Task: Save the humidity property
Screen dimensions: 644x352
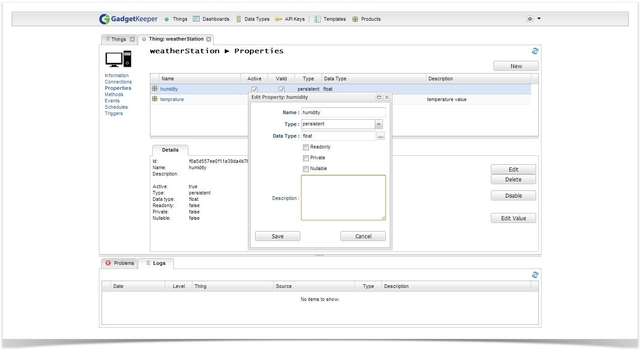Action: pyautogui.click(x=277, y=236)
